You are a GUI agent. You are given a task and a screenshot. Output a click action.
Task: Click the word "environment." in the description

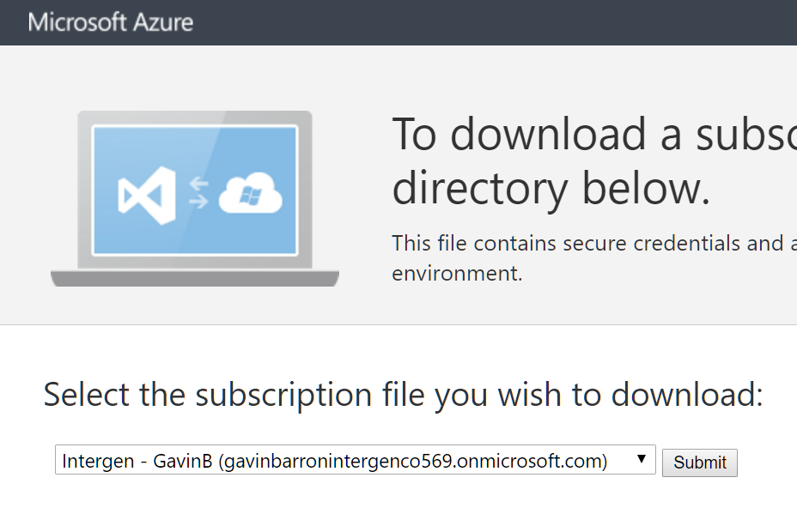[x=457, y=275]
